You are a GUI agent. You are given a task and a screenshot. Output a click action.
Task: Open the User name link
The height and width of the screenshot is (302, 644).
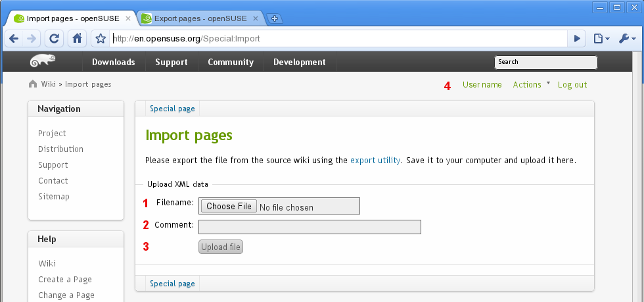pos(482,84)
